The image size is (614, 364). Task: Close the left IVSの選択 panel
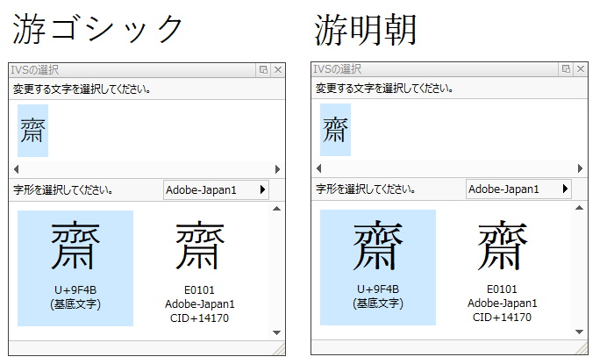tap(278, 69)
